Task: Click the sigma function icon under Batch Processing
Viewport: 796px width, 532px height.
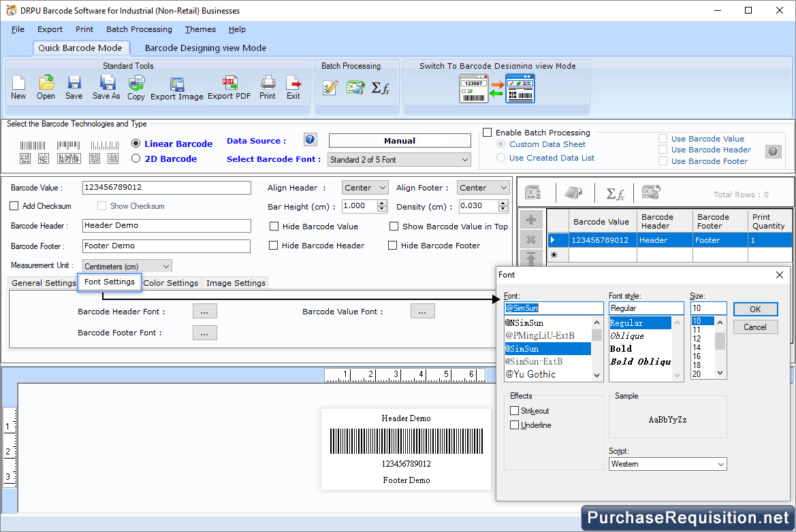Action: tap(382, 88)
